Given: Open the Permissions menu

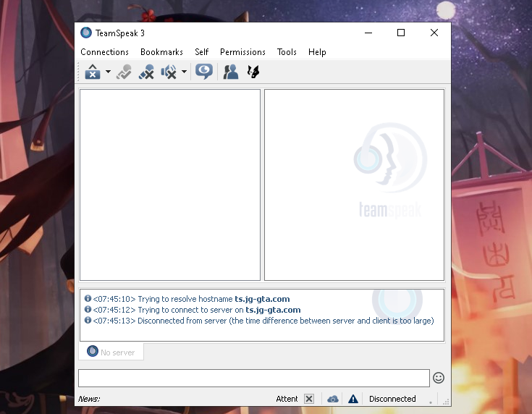Looking at the screenshot, I should pyautogui.click(x=242, y=52).
